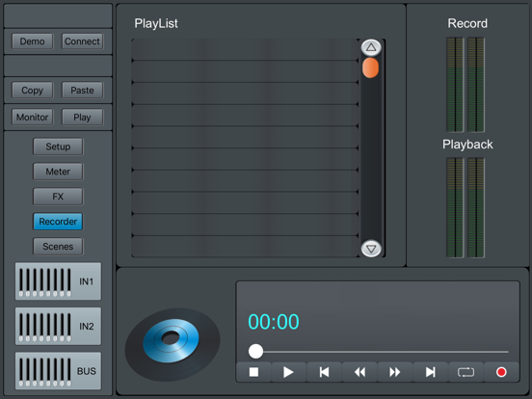The image size is (532, 399).
Task: Select the last playlist row
Action: (x=245, y=247)
